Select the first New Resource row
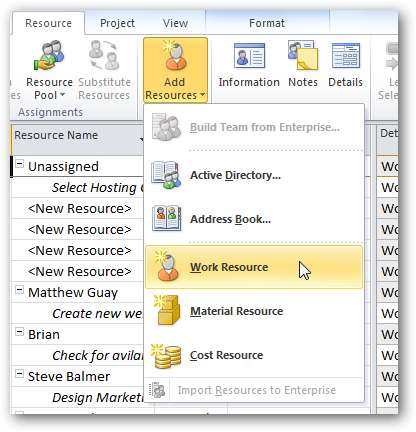Screen dimensions: 416x432 (78, 209)
